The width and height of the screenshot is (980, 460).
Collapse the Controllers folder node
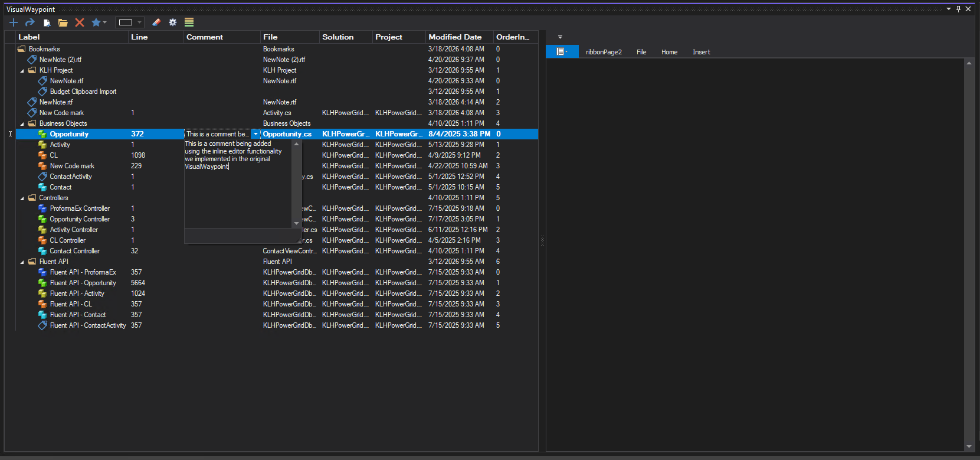pyautogui.click(x=22, y=198)
